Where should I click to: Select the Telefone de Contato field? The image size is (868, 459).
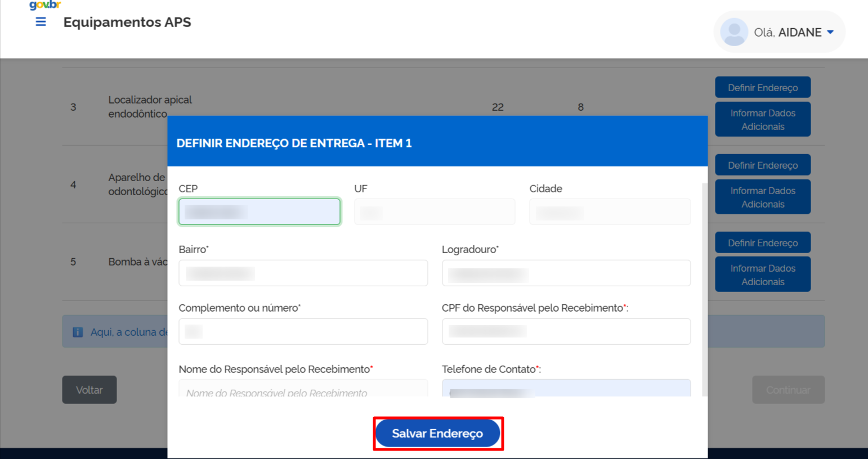(x=566, y=389)
